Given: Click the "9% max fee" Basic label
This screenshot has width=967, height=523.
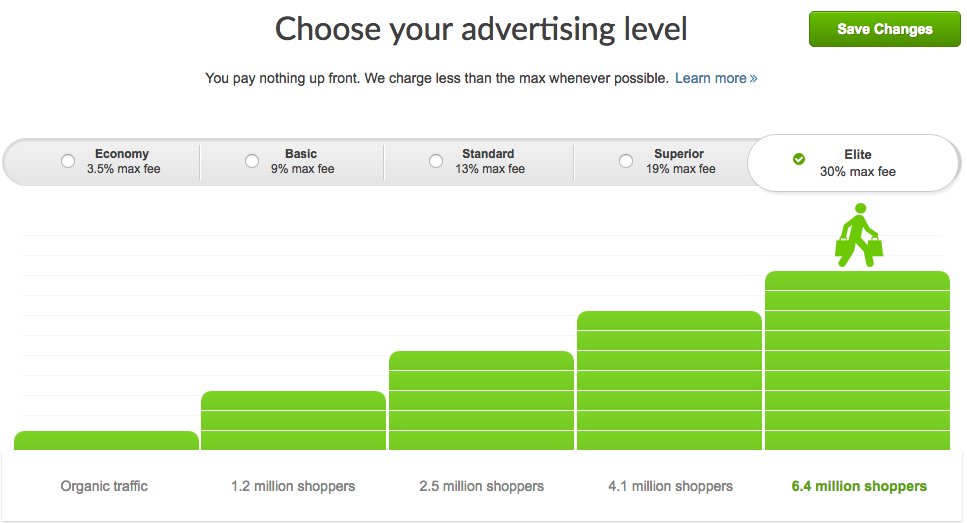Looking at the screenshot, I should (302, 169).
